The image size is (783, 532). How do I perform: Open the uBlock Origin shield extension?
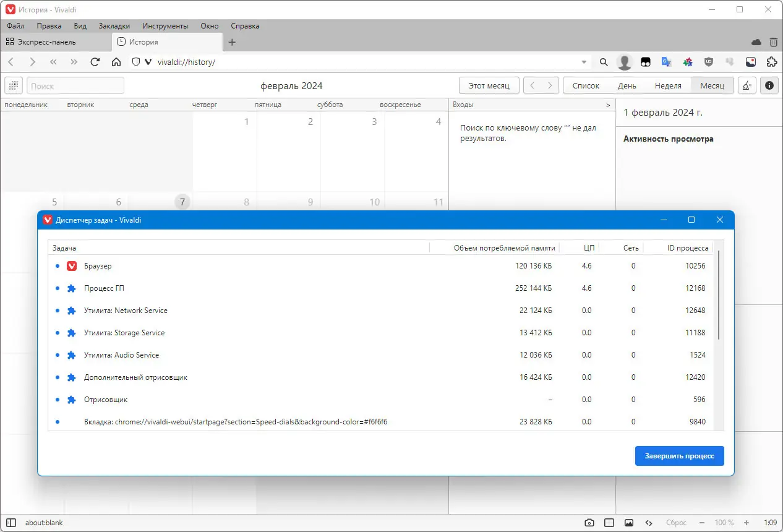(x=709, y=62)
